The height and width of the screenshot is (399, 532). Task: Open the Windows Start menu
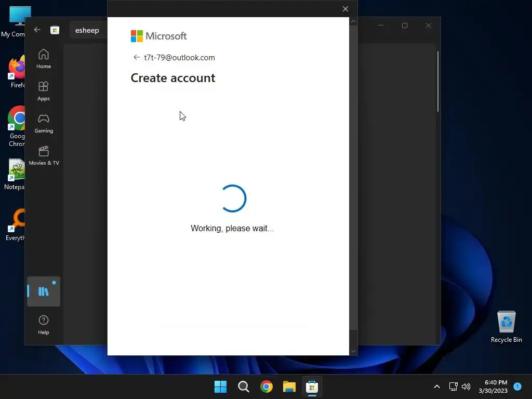[x=220, y=387]
